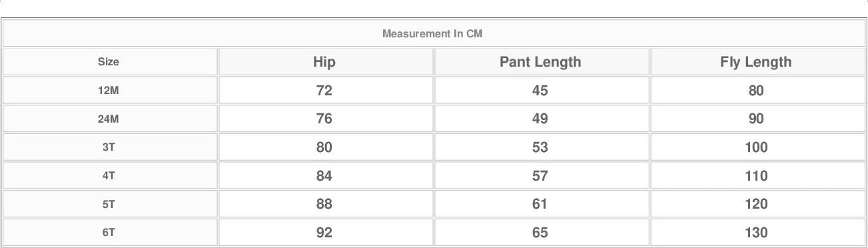Screen dimensions: 868x248
Task: Select the Pant Length column header
Action: pyautogui.click(x=540, y=62)
